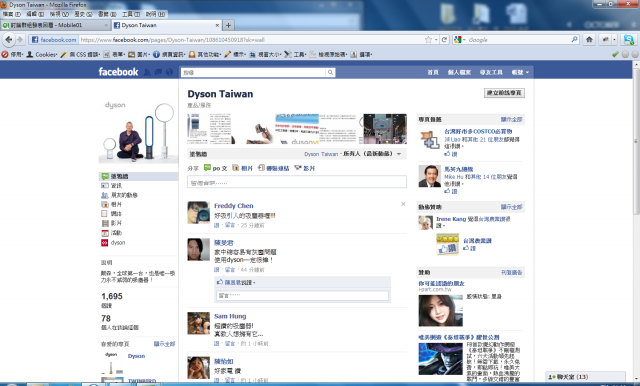Image resolution: width=640 pixels, height=386 pixels.
Task: Click the video camera icon in share bar
Action: [x=298, y=168]
